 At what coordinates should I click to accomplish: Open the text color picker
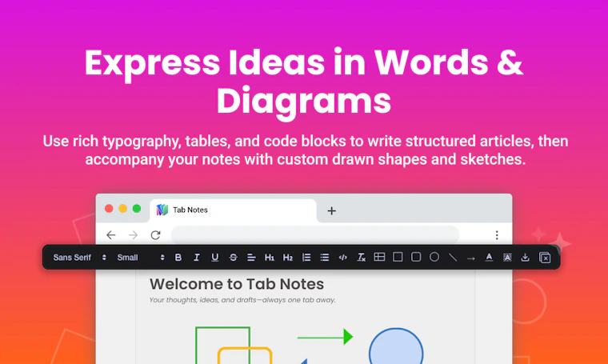489,258
